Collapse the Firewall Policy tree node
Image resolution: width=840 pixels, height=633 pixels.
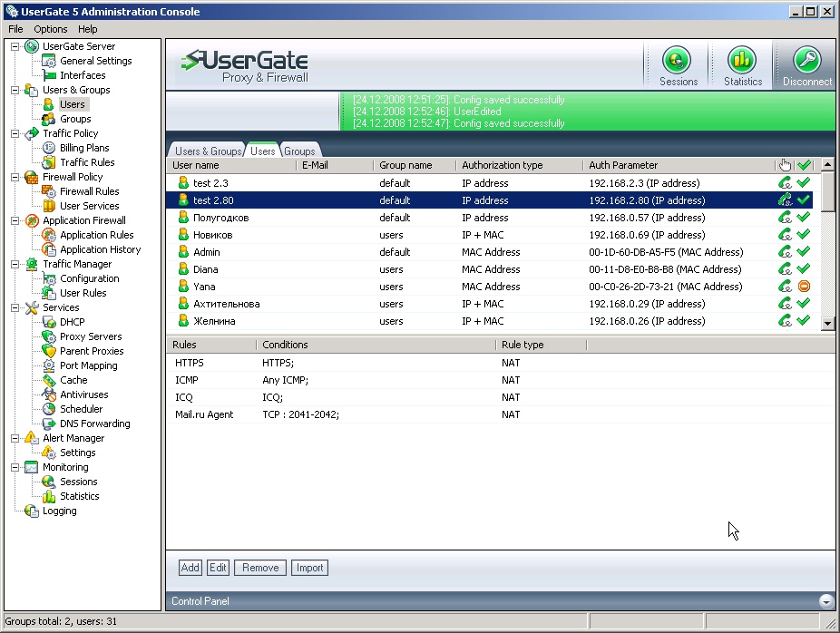click(15, 177)
